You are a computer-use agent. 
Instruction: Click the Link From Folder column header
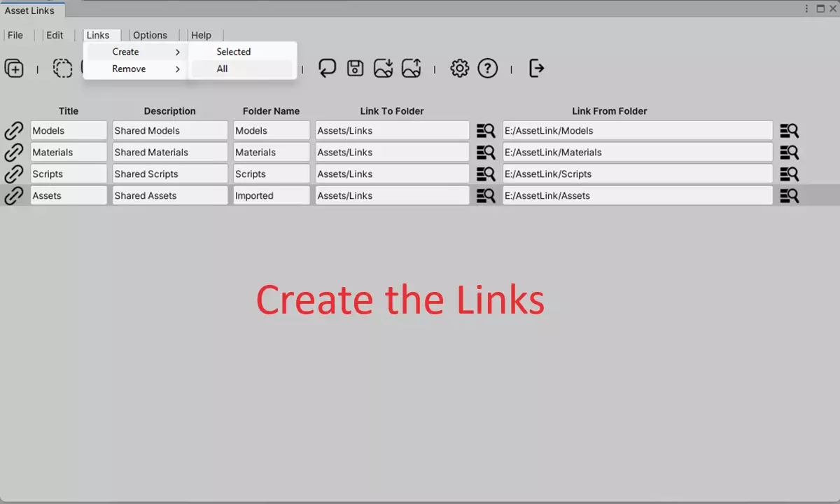[610, 111]
